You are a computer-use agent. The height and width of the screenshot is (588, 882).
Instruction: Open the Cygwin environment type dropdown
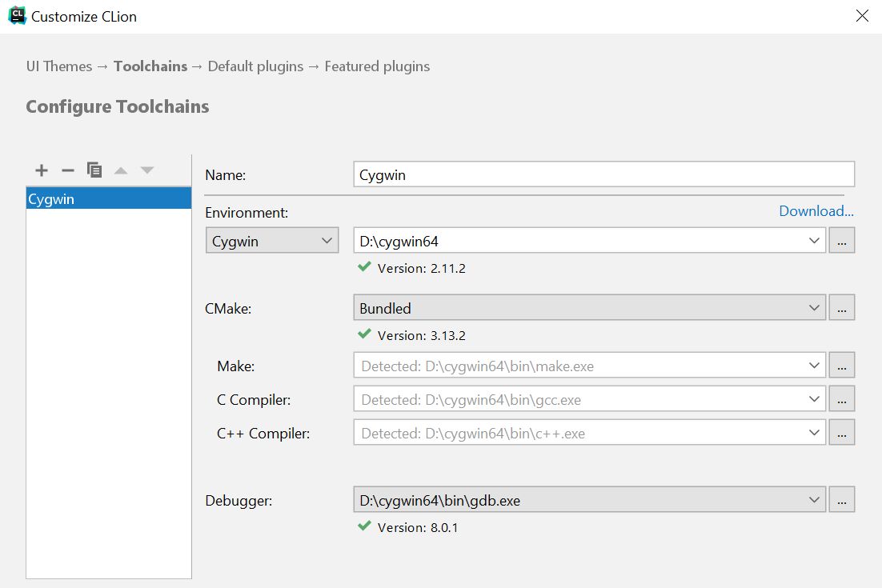click(x=272, y=241)
